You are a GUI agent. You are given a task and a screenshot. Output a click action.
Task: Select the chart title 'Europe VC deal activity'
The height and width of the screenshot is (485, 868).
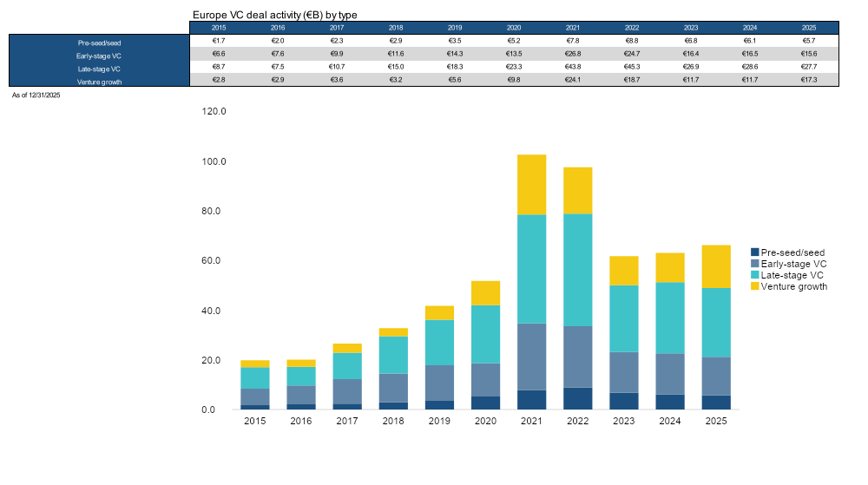pos(274,15)
